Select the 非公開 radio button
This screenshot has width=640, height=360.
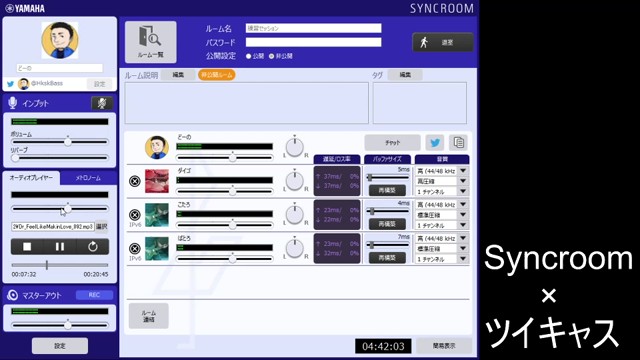click(271, 56)
